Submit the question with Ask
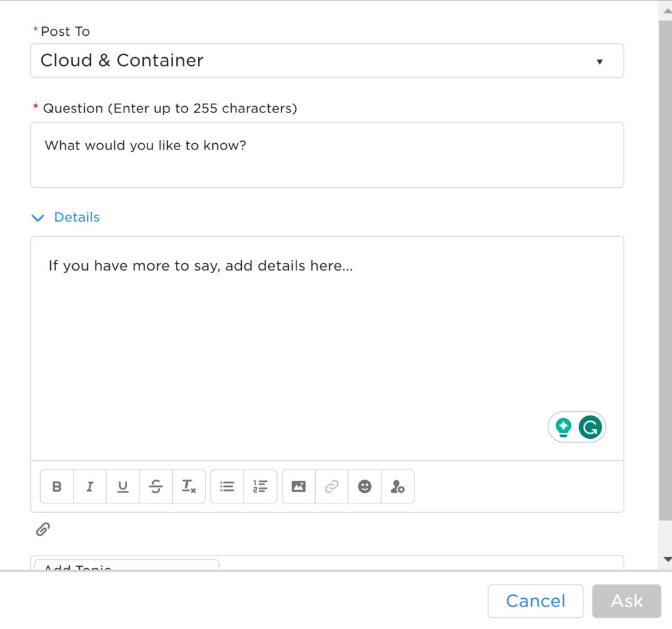The width and height of the screenshot is (672, 629). [x=627, y=601]
